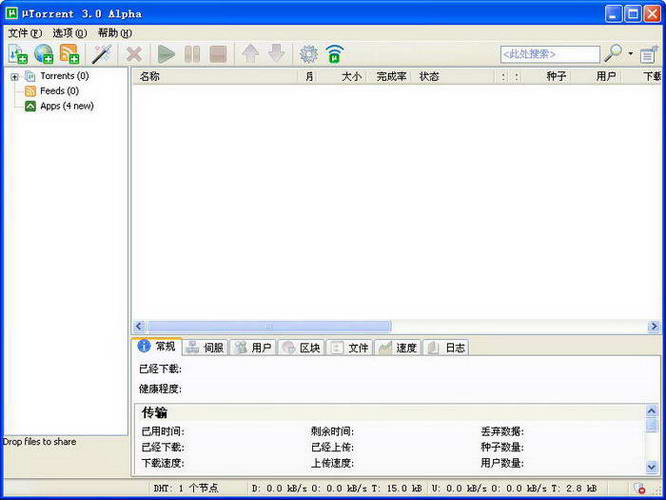This screenshot has height=500, width=666.
Task: Click the magnifying glass search icon
Action: click(x=613, y=54)
